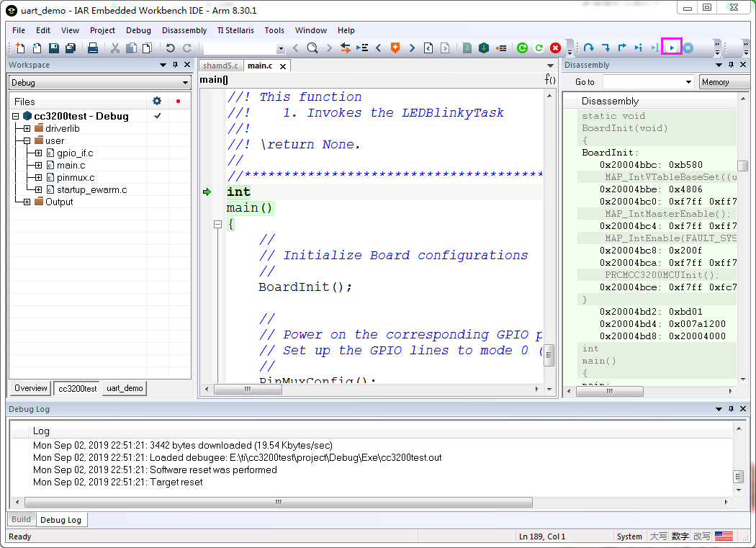Click the Find magnifier icon in the toolbar
756x548 pixels.
click(x=312, y=48)
